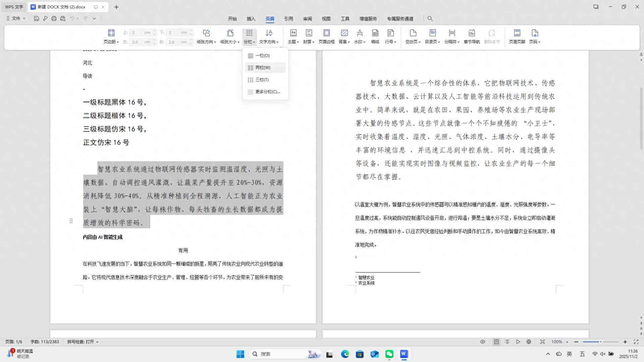Toggle page layout view in status bar
Viewport: 644px width, 362px height.
(x=496, y=342)
